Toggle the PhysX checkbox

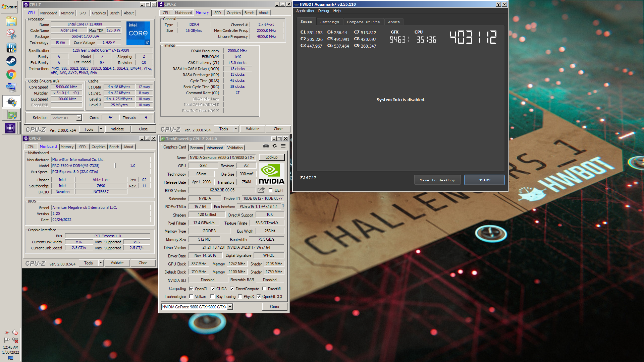[x=240, y=297]
